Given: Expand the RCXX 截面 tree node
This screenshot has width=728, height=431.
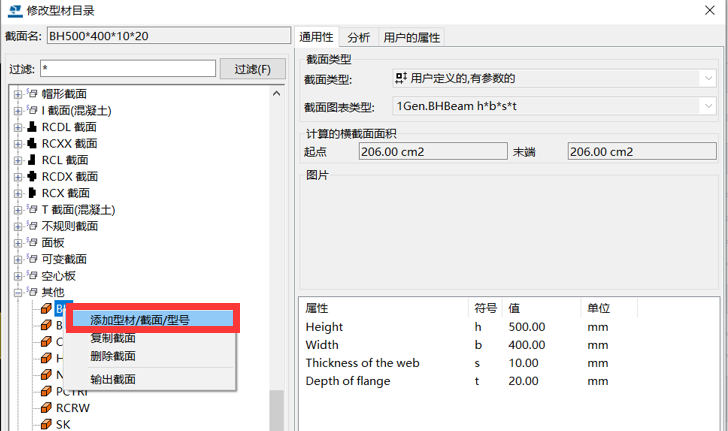Looking at the screenshot, I should click(18, 144).
